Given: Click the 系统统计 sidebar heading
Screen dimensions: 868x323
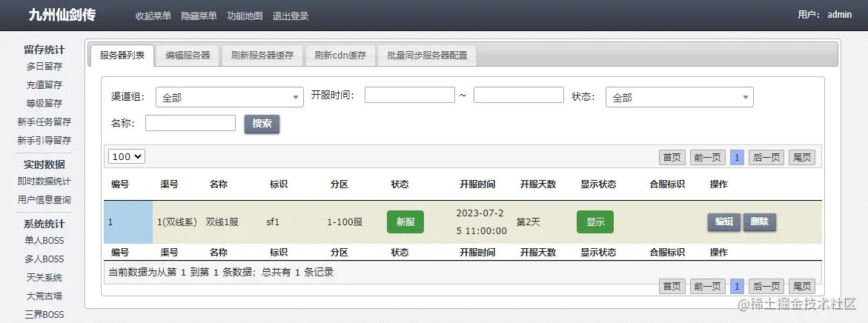Looking at the screenshot, I should click(x=44, y=224).
